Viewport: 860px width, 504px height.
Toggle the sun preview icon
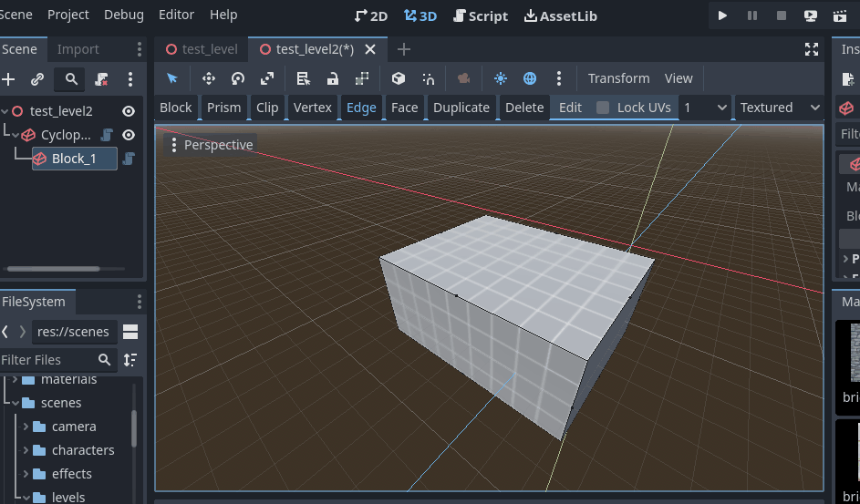(500, 78)
